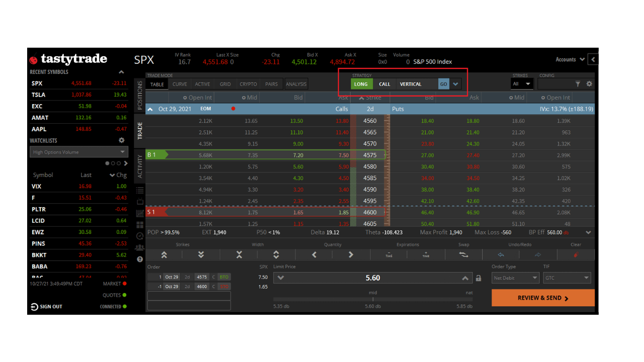Open watchlist settings gear
Viewport: 644px width, 362px height.
pyautogui.click(x=121, y=141)
